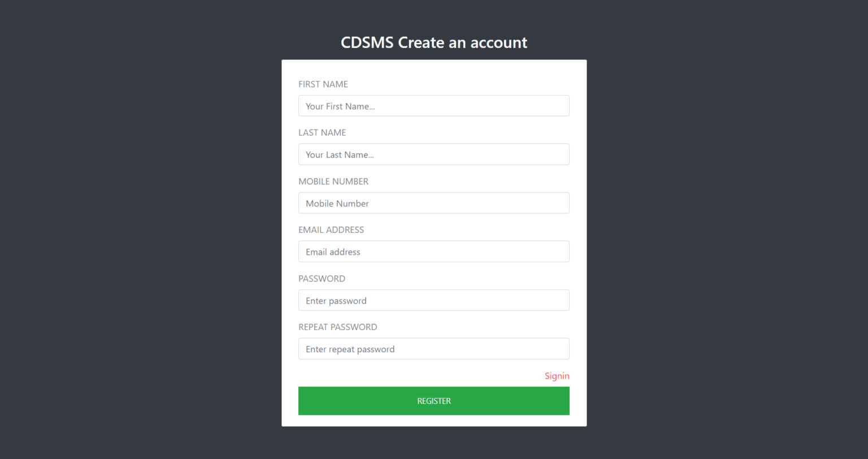Focus the Enter password field

click(x=433, y=300)
